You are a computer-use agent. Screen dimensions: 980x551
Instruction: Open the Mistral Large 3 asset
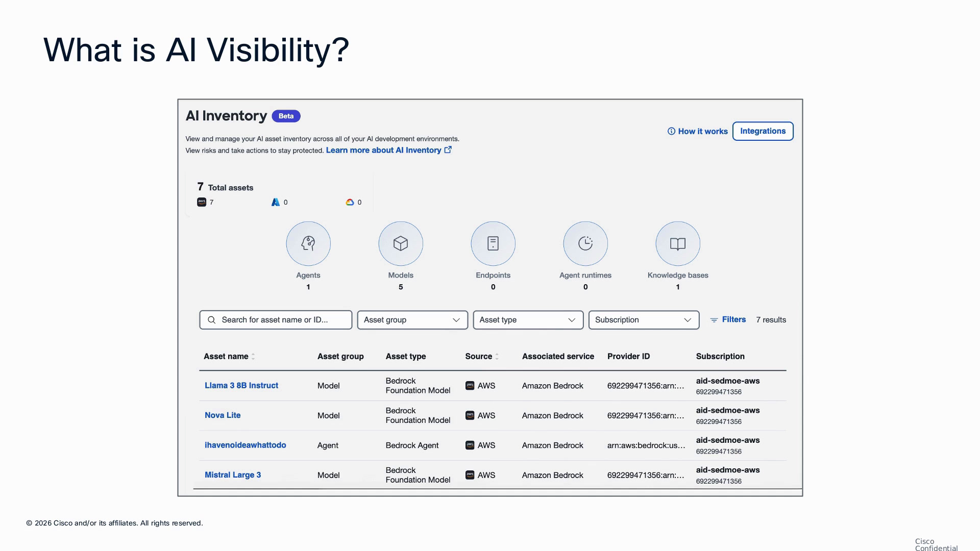pos(233,475)
